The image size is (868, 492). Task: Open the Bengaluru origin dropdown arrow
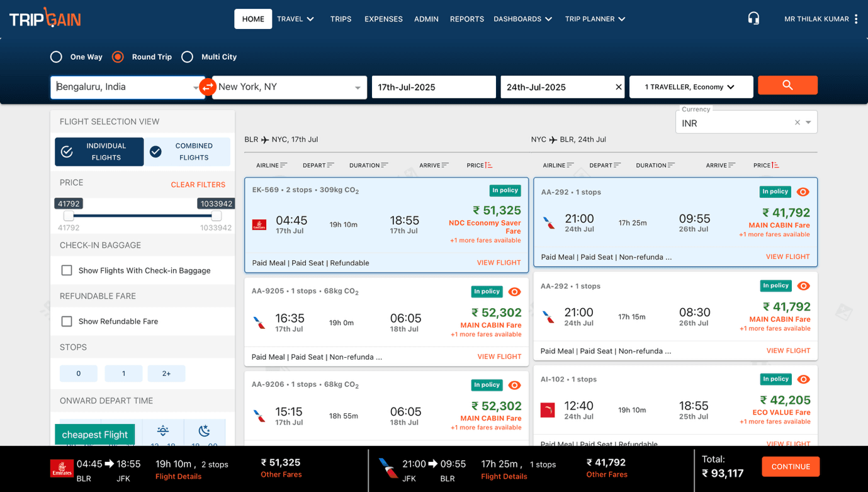tap(196, 88)
